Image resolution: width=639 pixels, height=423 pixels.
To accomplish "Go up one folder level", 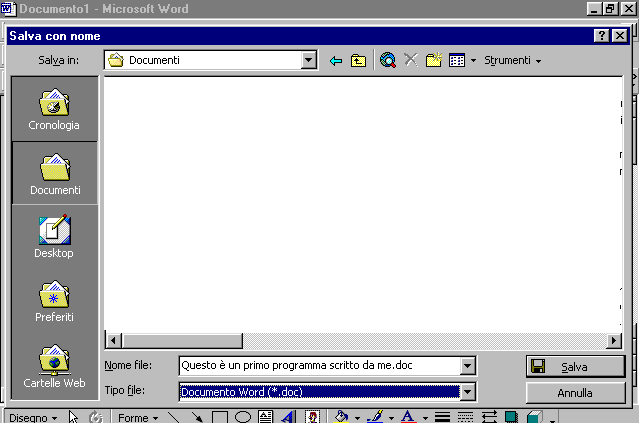I will click(x=358, y=61).
